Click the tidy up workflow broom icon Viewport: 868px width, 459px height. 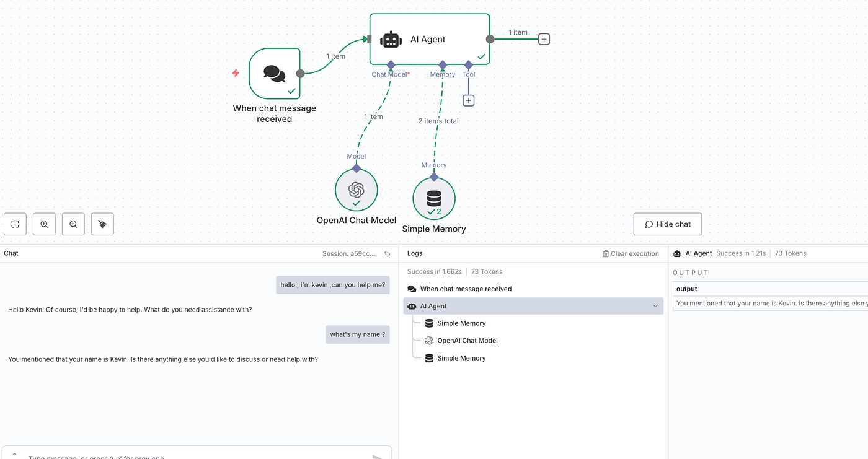click(x=102, y=224)
